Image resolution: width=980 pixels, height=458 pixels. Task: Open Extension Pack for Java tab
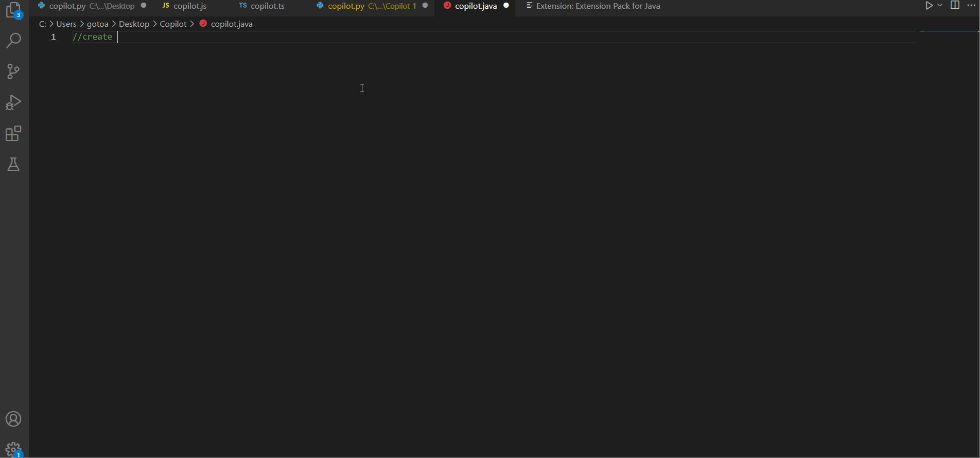(598, 6)
